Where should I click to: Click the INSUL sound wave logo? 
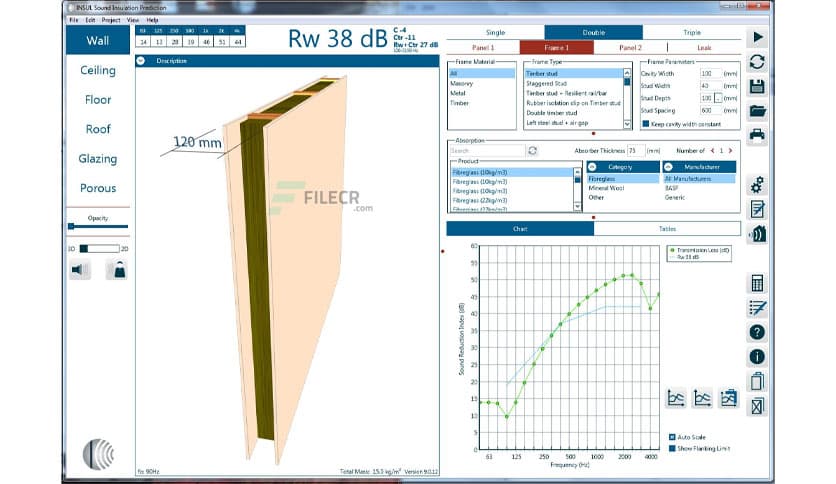98,454
